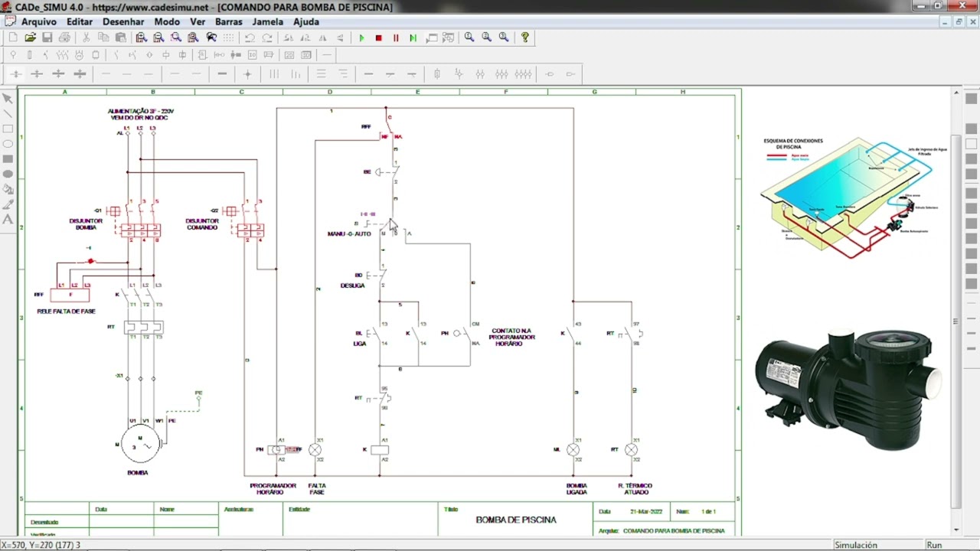Cut selection with the scissors icon
The image size is (980, 551).
point(87,37)
